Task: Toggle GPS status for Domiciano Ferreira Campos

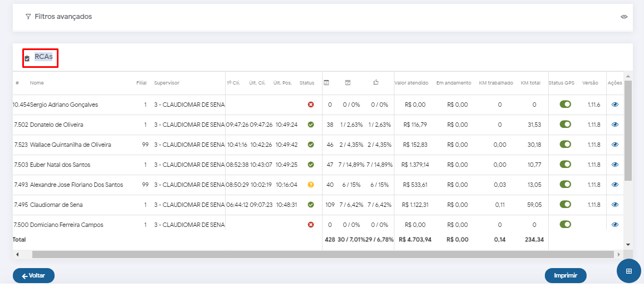Action: 565,225
